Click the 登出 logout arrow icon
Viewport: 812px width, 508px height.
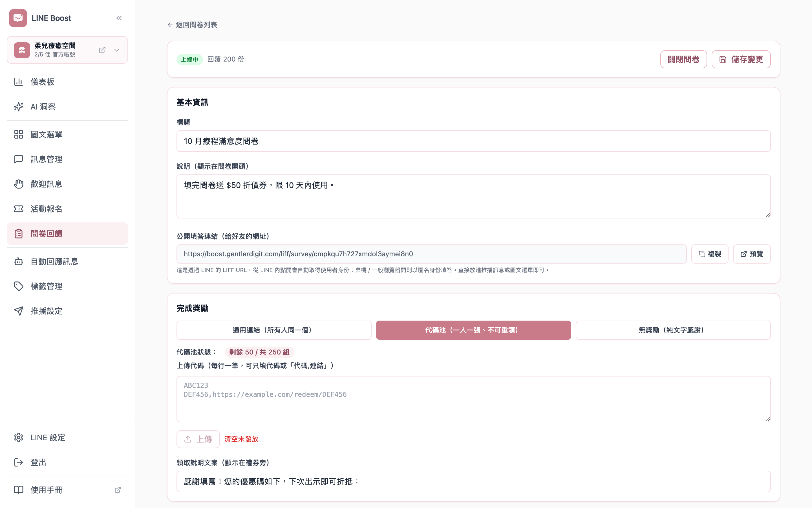(x=18, y=462)
